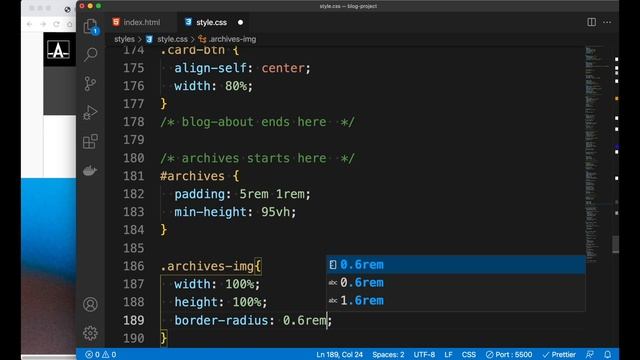This screenshot has height=360, width=640.
Task: Open the Manage gear icon
Action: [90, 333]
